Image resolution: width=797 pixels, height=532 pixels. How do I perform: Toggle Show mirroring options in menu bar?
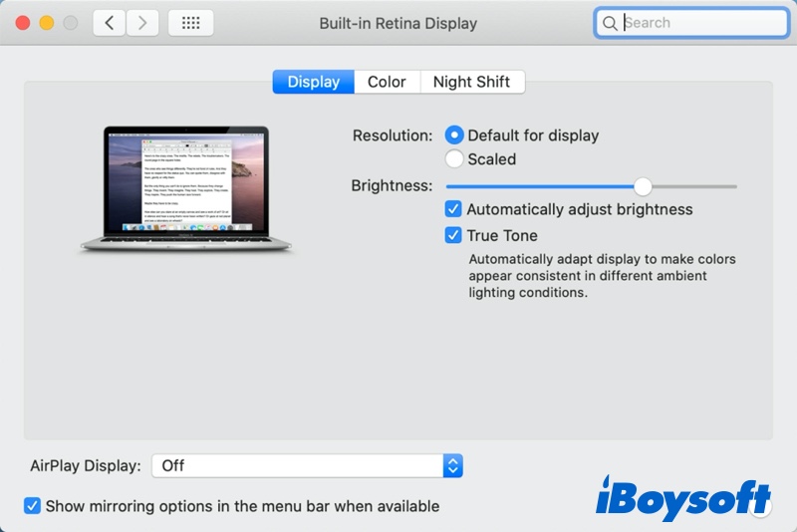(x=33, y=506)
